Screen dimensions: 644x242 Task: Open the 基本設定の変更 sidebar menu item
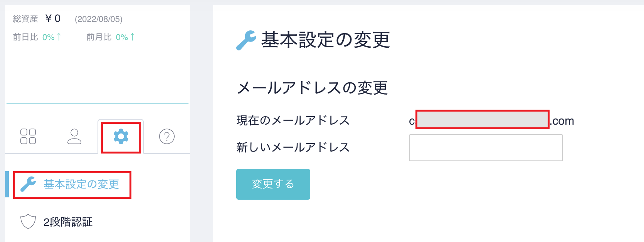[81, 184]
